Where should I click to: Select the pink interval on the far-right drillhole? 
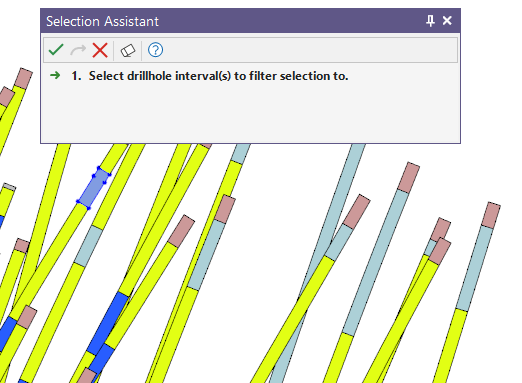491,215
